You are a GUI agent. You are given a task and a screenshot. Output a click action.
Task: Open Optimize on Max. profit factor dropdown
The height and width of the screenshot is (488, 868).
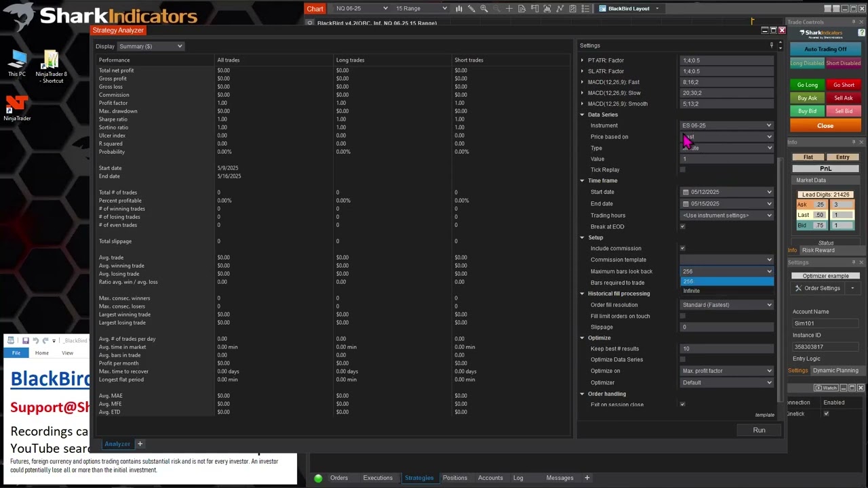coord(727,371)
